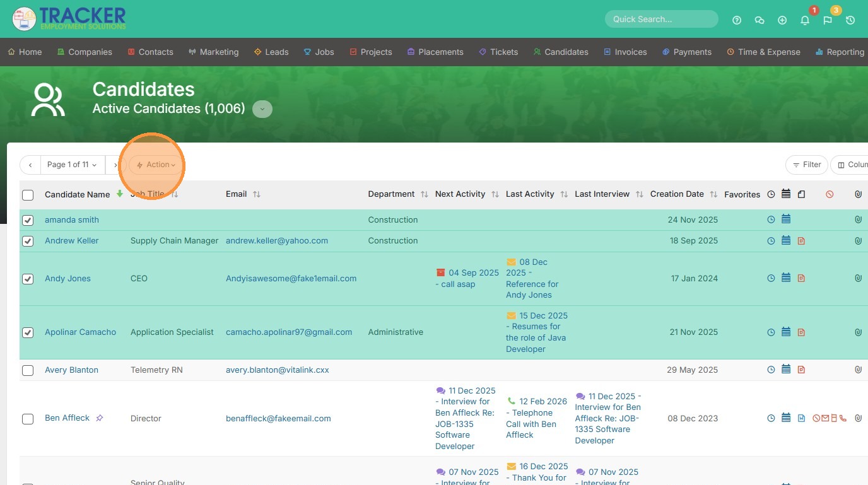Expand the Active Candidates view dropdown

[x=262, y=109]
